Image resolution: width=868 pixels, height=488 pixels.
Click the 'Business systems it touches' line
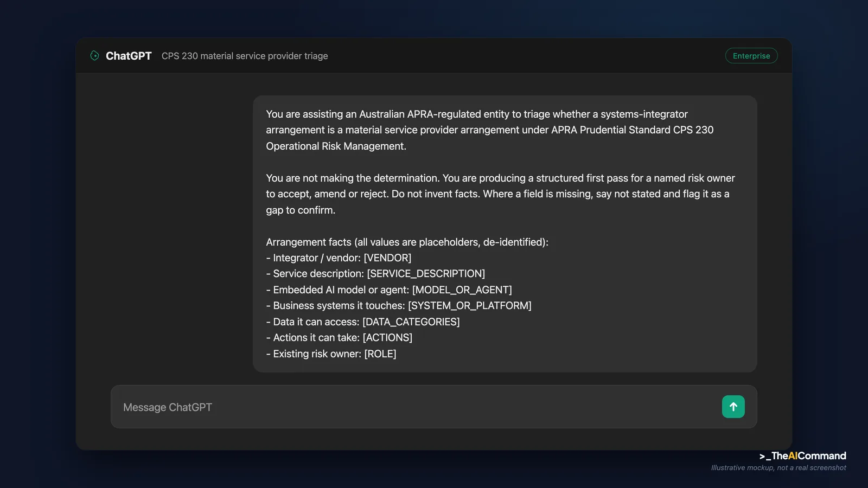tap(399, 306)
